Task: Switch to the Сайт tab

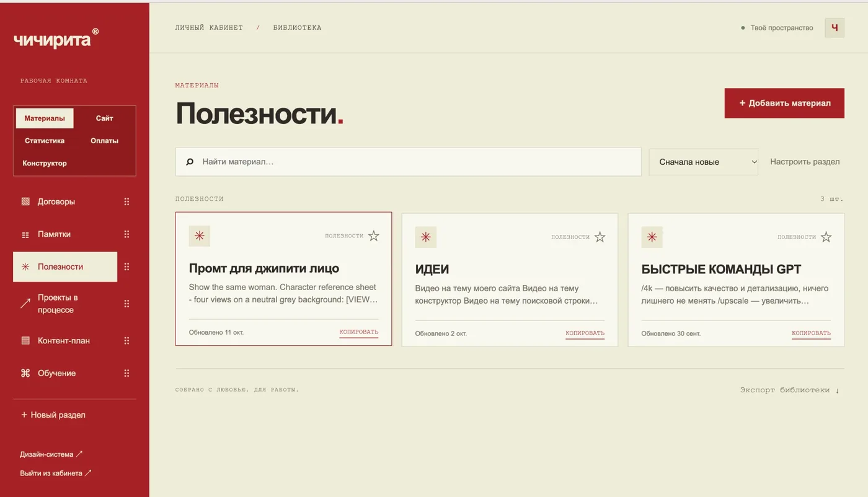Action: [x=105, y=118]
